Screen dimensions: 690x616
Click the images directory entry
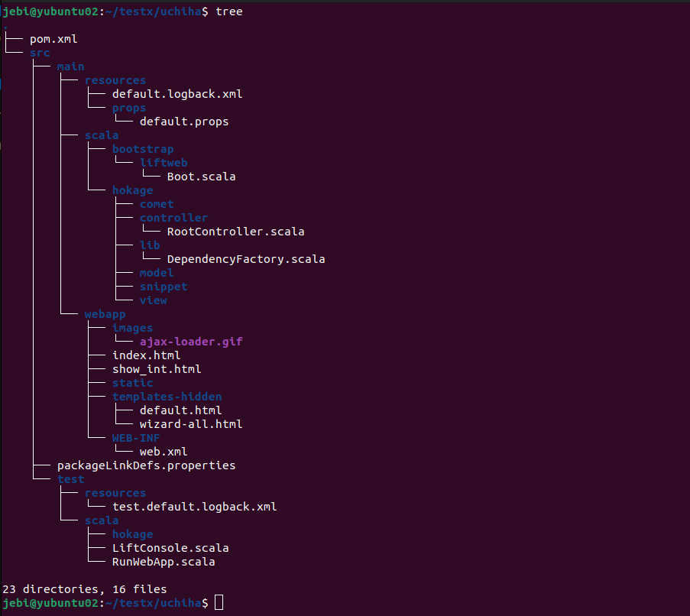pyautogui.click(x=132, y=328)
